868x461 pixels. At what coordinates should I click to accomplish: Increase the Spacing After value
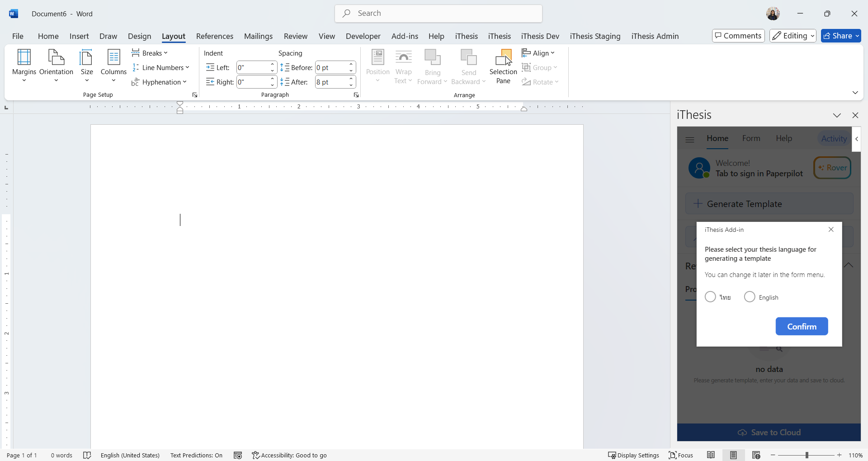point(351,79)
